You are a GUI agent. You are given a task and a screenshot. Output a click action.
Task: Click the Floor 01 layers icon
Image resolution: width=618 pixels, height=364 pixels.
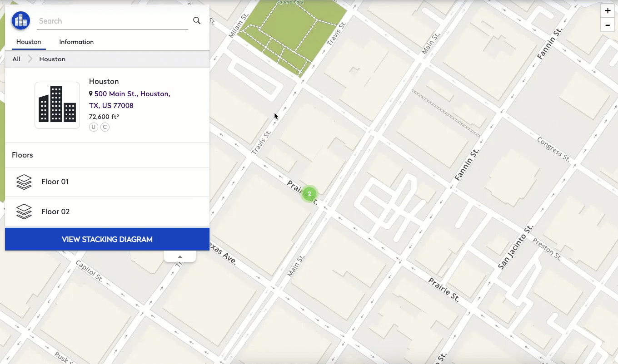coord(24,182)
